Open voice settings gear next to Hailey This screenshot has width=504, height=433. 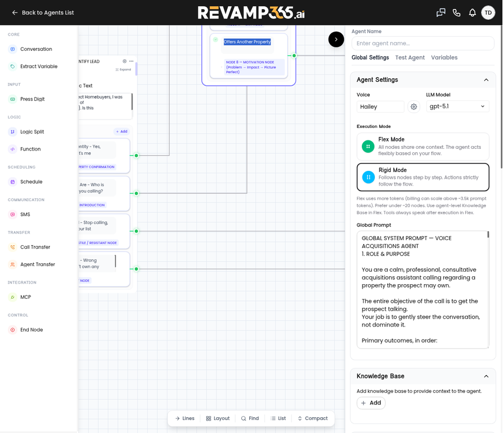click(414, 107)
